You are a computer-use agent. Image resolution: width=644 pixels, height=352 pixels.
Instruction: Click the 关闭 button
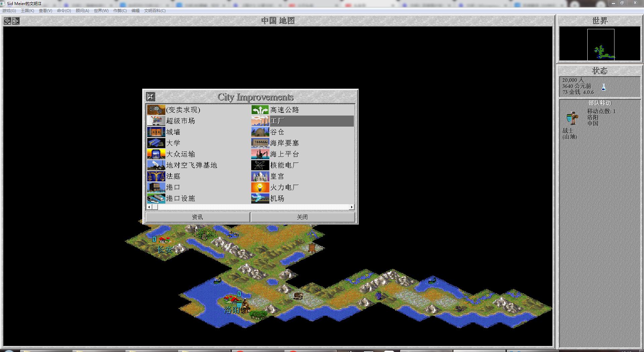(302, 217)
